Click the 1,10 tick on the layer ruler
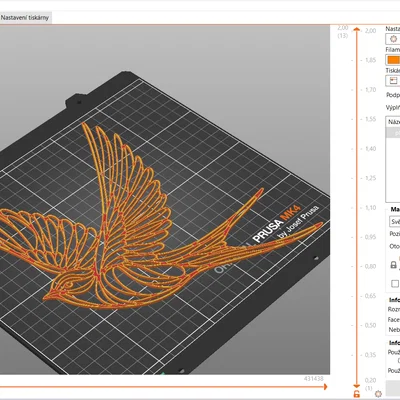This screenshot has height=400, width=400. [x=370, y=208]
